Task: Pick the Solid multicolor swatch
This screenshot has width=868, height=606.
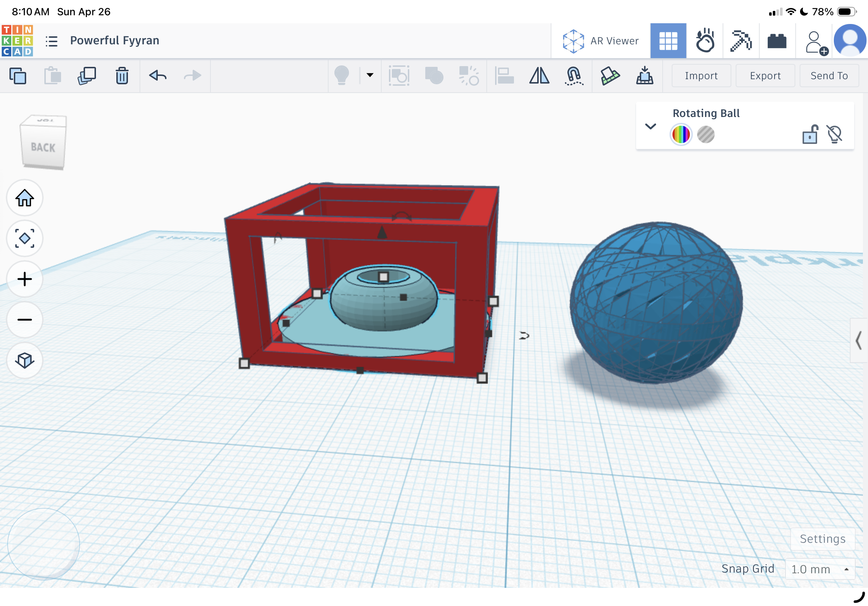Action: 681,134
